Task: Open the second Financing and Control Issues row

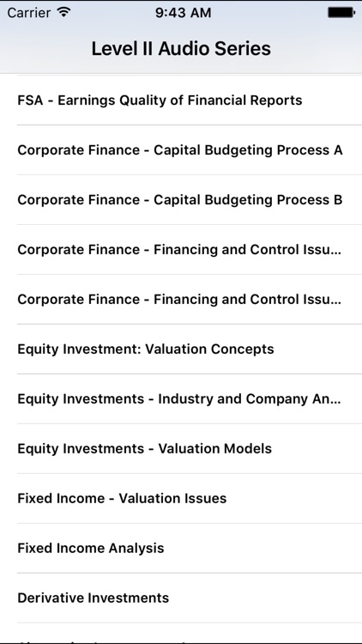Action: click(181, 299)
